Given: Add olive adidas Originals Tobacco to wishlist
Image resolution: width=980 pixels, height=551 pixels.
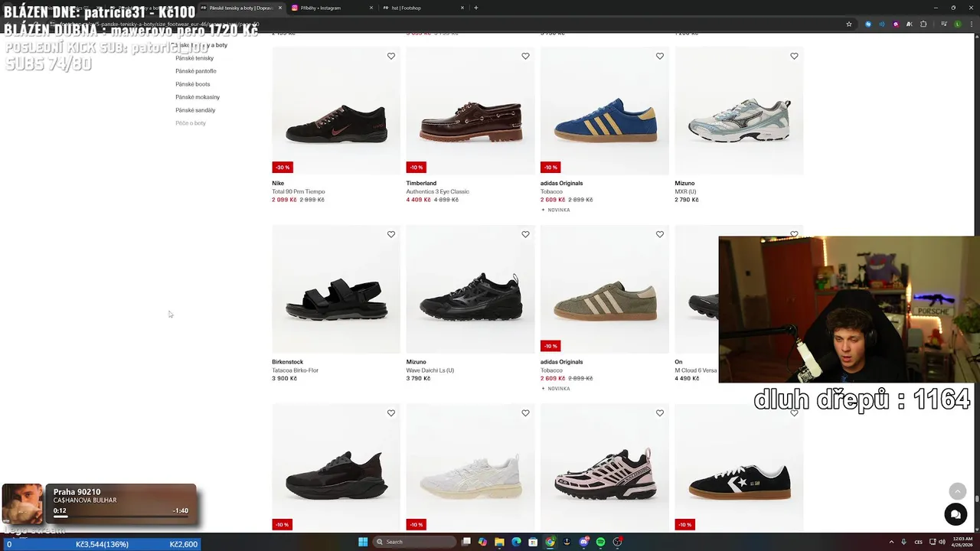Looking at the screenshot, I should click(x=660, y=234).
